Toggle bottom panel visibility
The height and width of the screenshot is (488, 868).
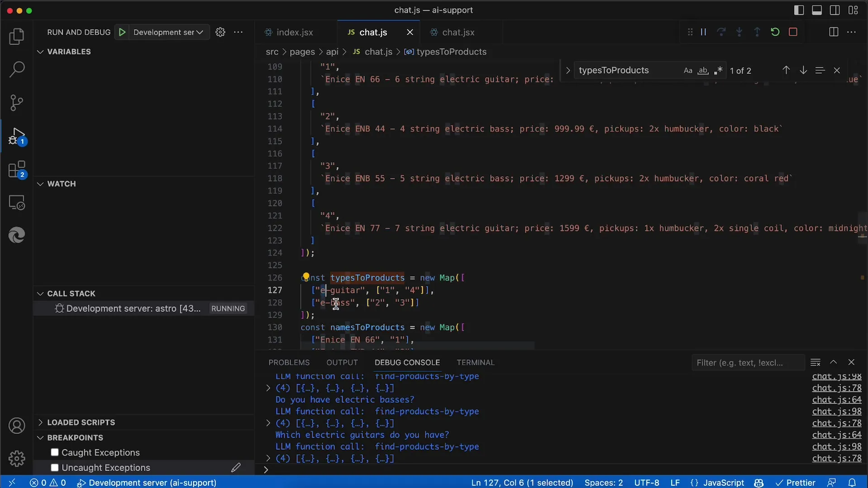click(x=817, y=10)
